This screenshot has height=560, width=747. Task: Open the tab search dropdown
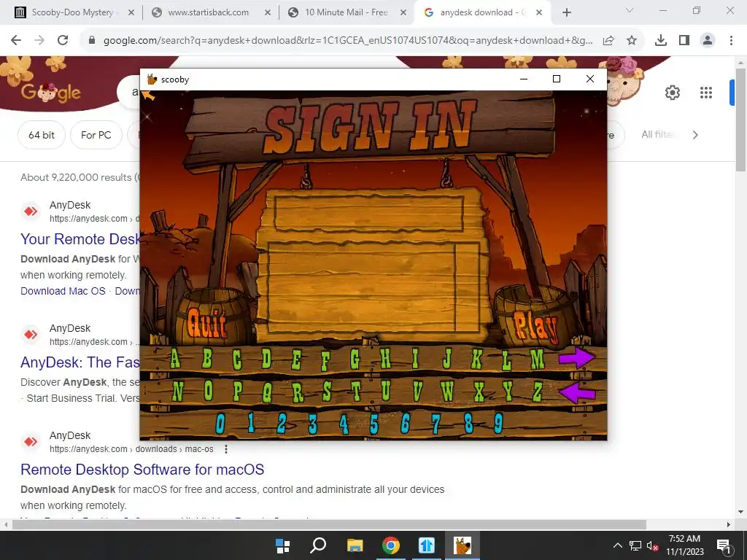pos(630,10)
